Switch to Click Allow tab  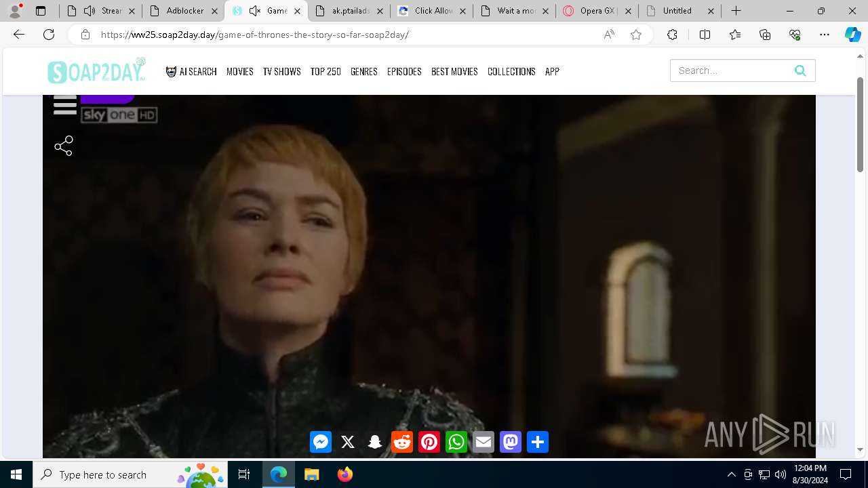click(432, 11)
